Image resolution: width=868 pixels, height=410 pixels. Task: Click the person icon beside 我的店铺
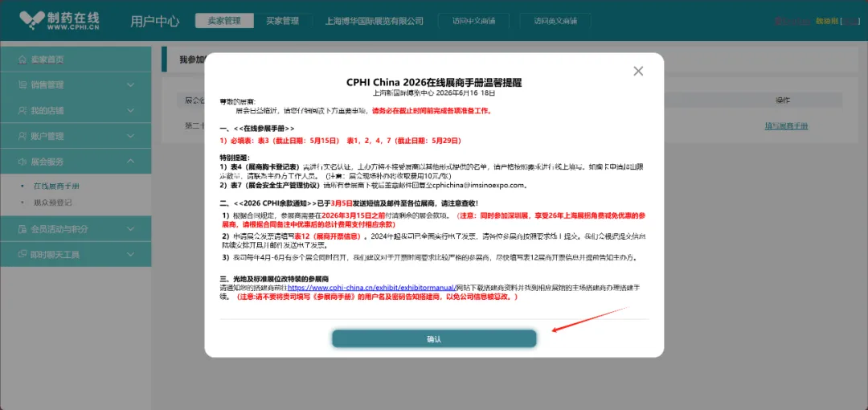[x=23, y=110]
